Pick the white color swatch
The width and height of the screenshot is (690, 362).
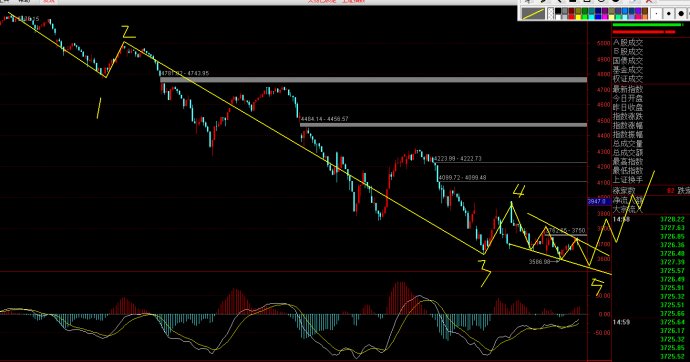(558, 17)
